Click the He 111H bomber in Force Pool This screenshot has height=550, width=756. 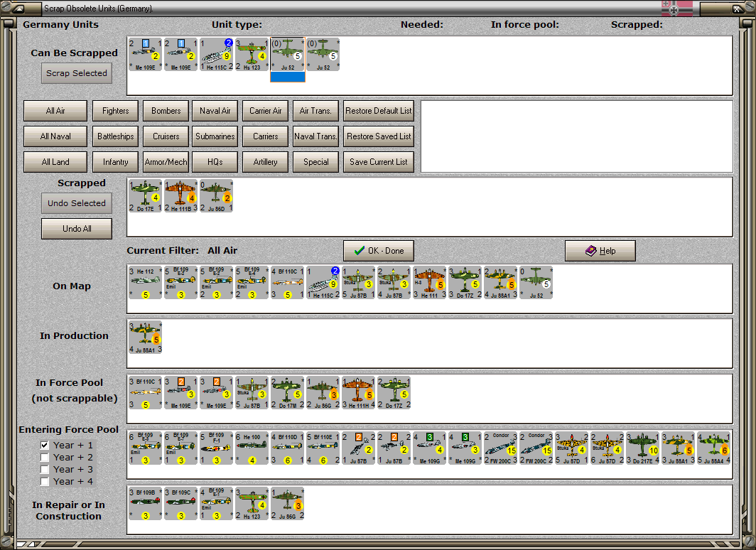359,393
